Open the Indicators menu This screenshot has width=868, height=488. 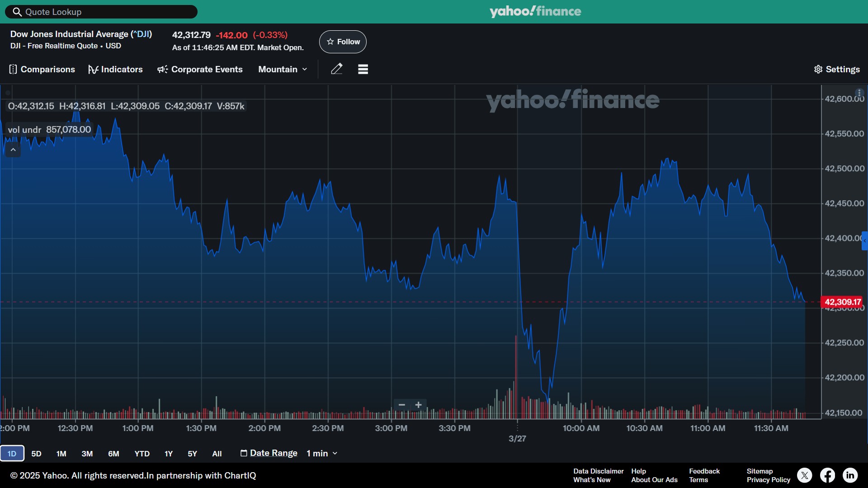click(x=116, y=69)
